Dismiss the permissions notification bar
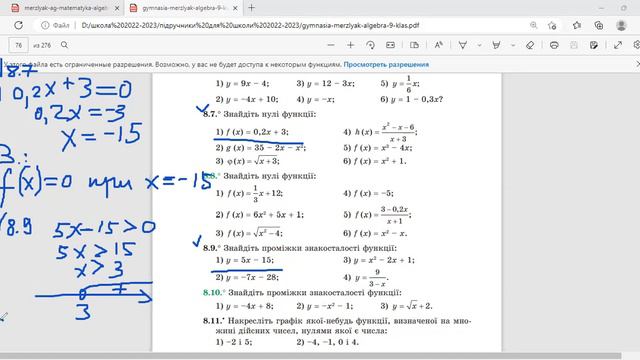 [638, 64]
